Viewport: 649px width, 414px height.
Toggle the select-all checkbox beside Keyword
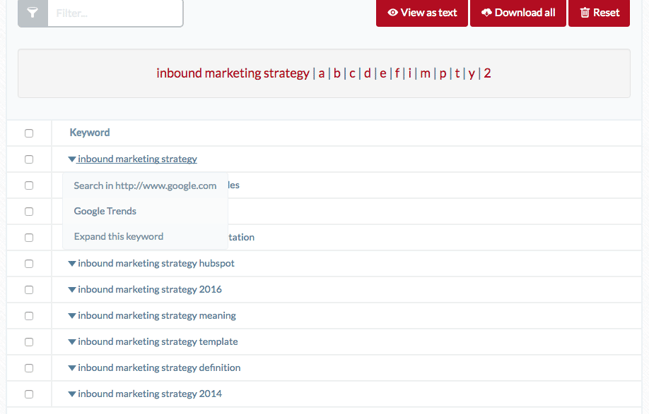point(29,133)
